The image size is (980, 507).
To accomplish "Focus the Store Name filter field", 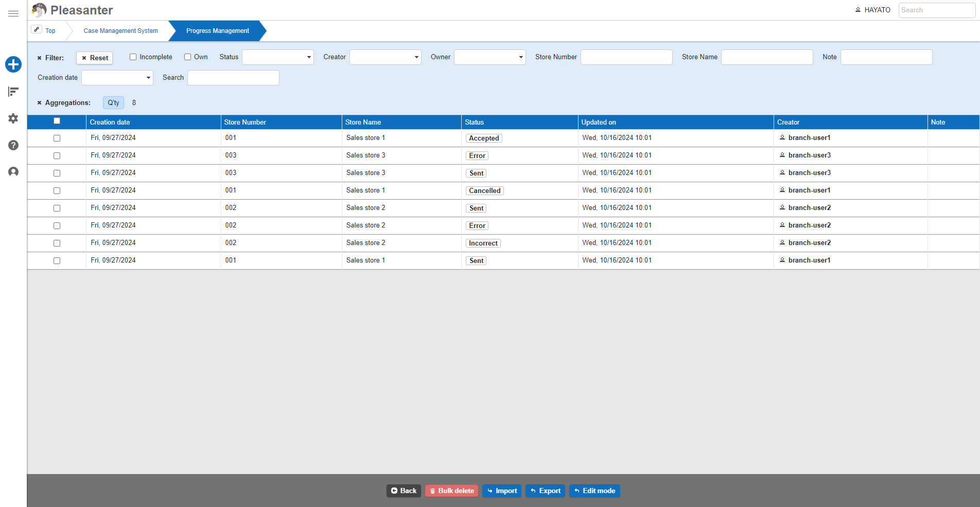I will tap(767, 57).
